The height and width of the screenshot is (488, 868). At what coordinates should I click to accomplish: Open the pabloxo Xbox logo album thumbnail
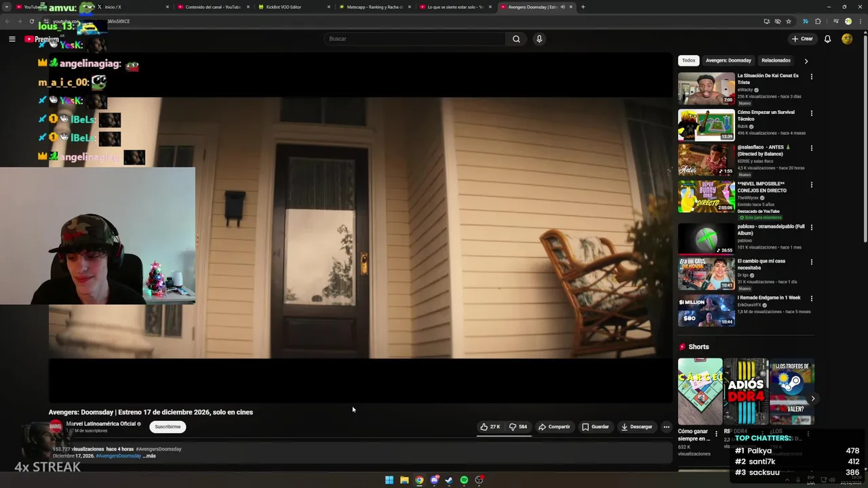coord(706,239)
